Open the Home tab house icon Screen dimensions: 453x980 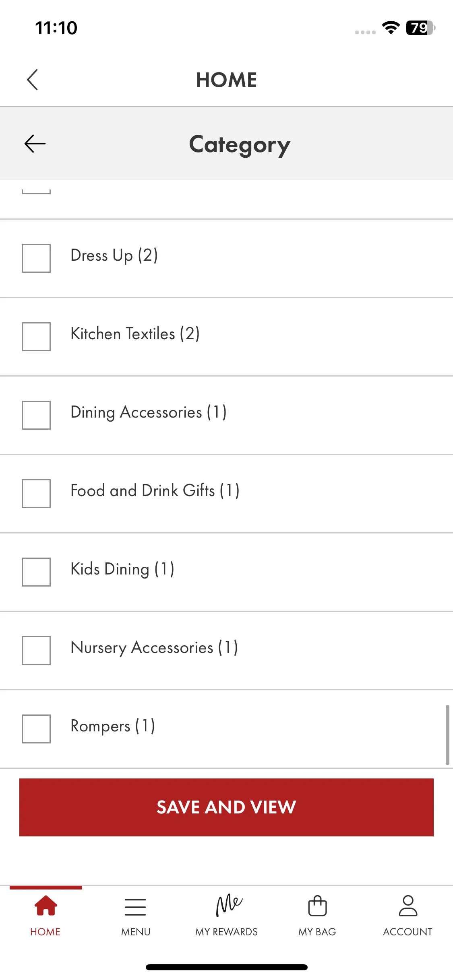click(46, 905)
